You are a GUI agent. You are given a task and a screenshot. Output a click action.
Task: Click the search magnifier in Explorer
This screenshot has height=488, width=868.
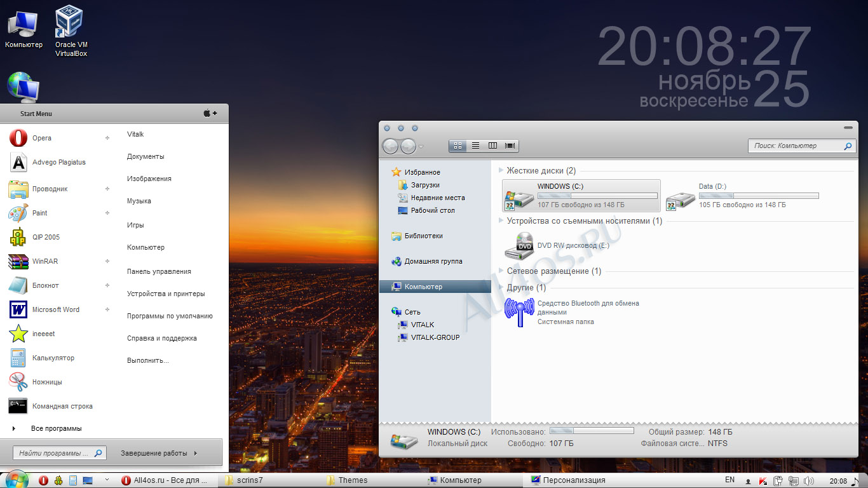(848, 146)
